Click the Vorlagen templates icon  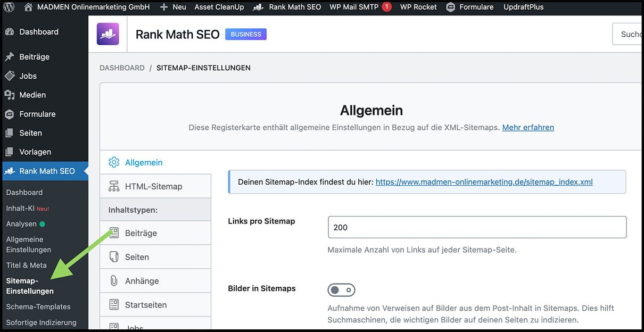10,152
